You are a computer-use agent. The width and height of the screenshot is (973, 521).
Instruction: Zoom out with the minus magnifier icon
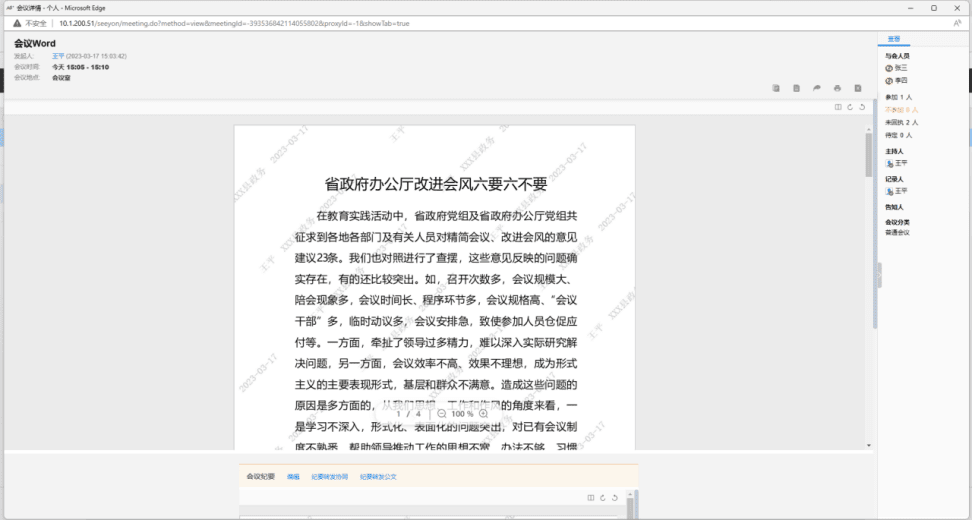[442, 414]
